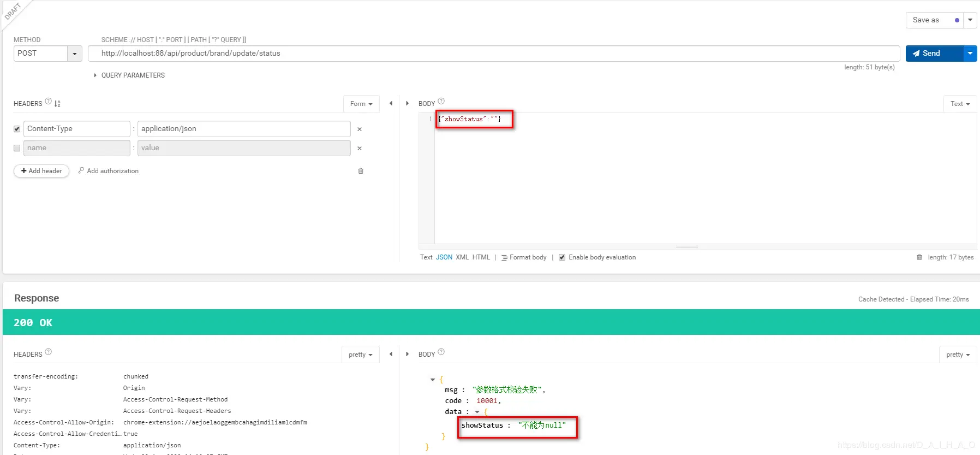Screen dimensions: 980x455
Task: Click the transfer-encoding value chunked
Action: coord(136,377)
